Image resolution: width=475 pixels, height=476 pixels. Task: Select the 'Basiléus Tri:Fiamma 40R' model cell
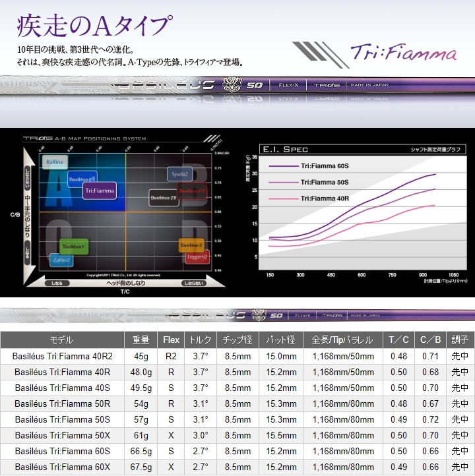pyautogui.click(x=62, y=372)
